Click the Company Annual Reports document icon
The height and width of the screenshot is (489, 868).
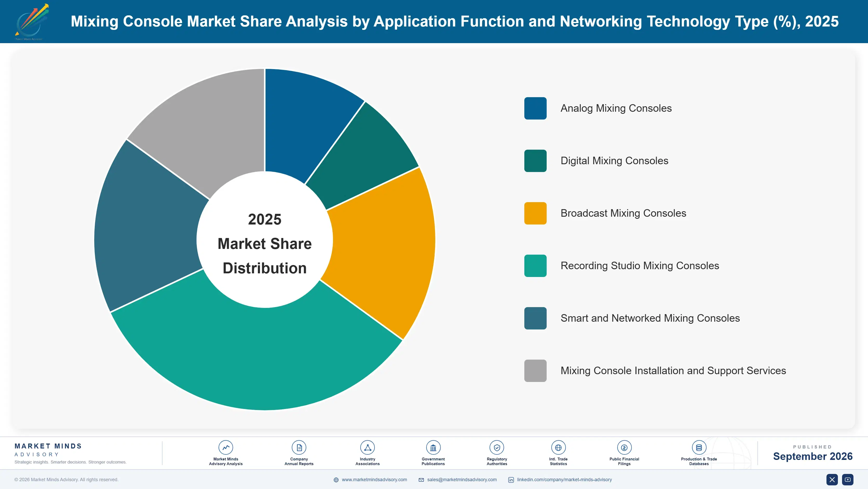[299, 447]
